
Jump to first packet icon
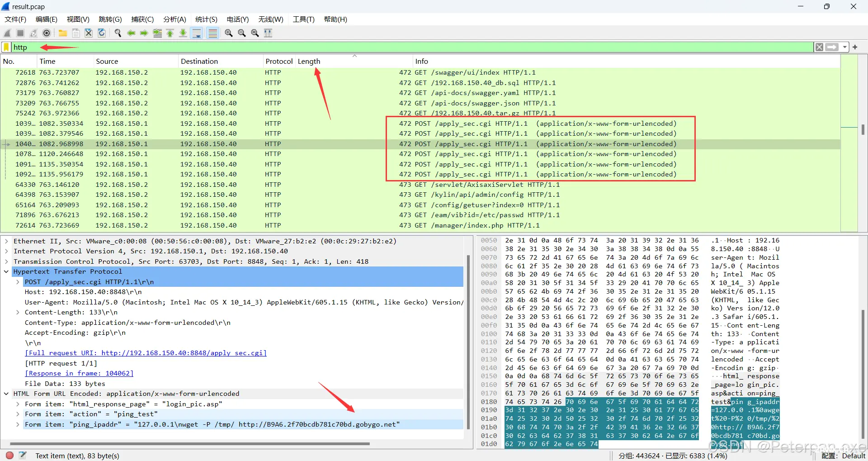pos(170,33)
